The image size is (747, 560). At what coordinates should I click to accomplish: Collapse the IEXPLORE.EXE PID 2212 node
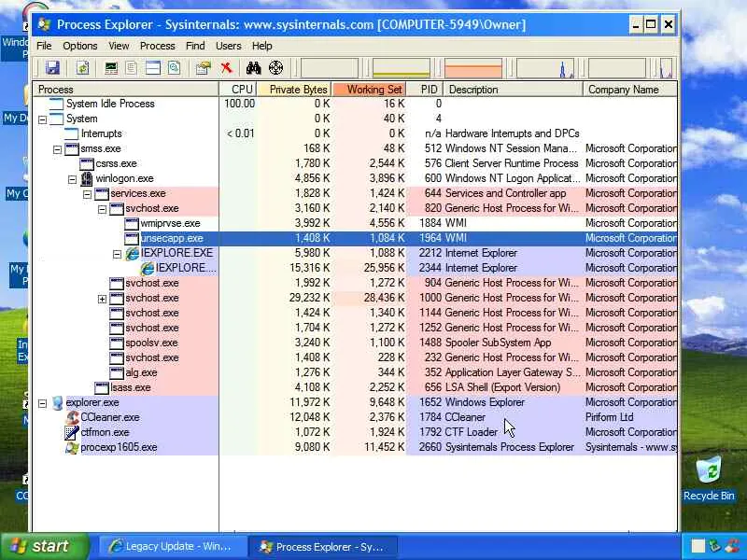click(118, 254)
